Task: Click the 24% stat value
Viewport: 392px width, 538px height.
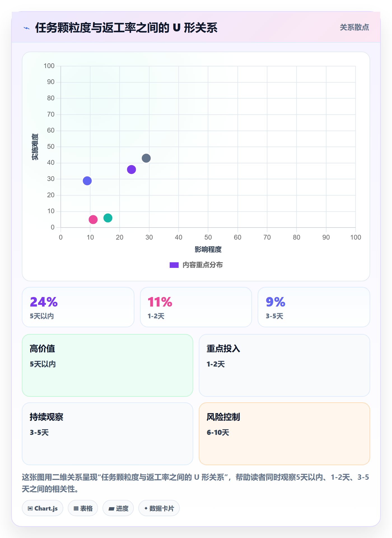Action: coord(44,302)
